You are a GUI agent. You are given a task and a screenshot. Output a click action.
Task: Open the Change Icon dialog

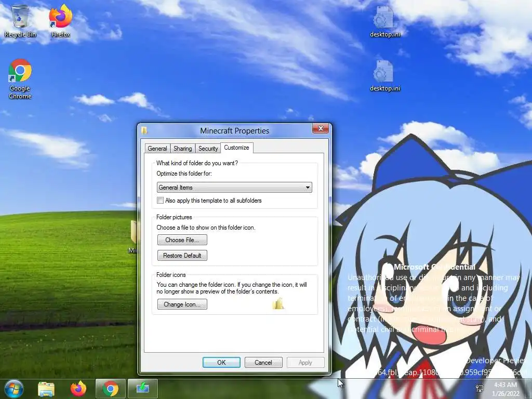(x=182, y=304)
